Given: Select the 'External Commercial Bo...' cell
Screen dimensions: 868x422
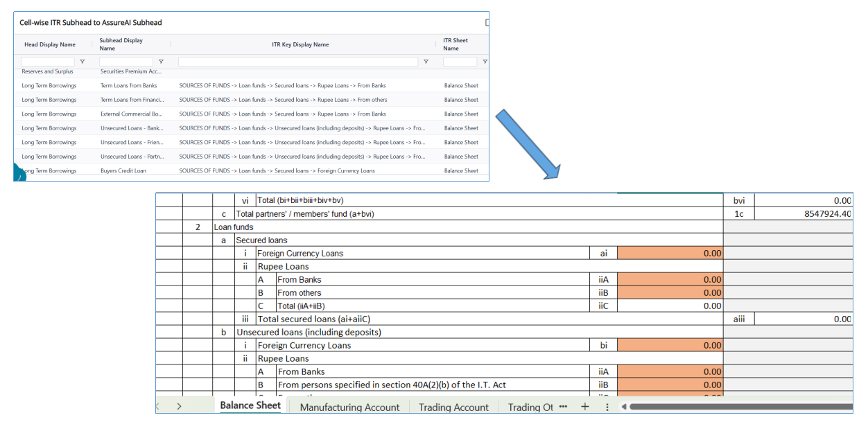Looking at the screenshot, I should tap(131, 114).
